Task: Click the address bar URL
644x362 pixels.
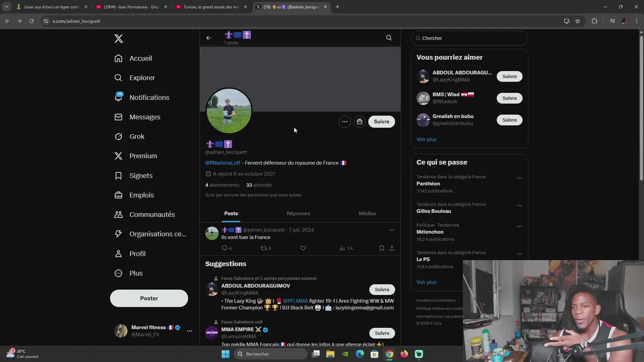Action: [76, 21]
